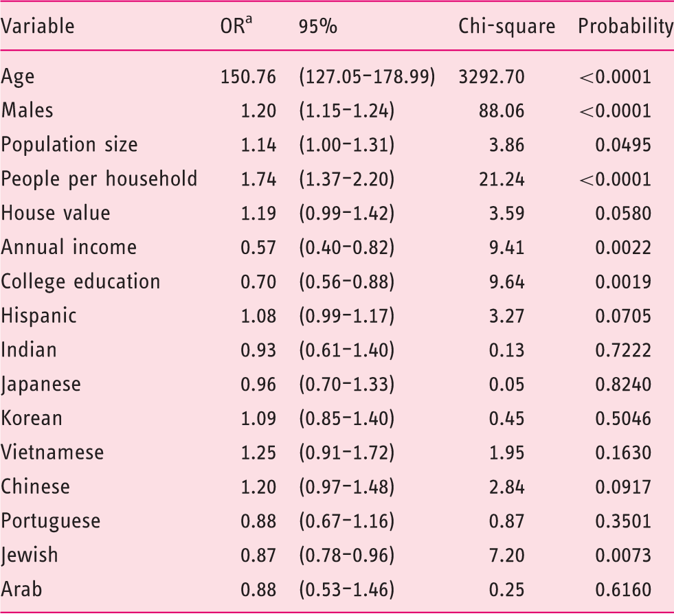This screenshot has height=616, width=674.
Task: Click the 95% column header
Action: pyautogui.click(x=318, y=27)
